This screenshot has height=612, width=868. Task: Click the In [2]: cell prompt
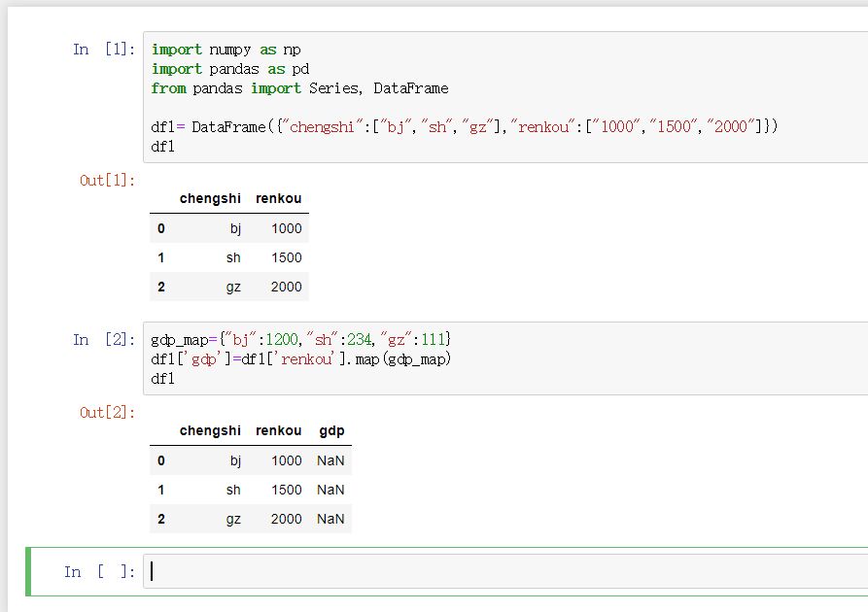click(104, 339)
